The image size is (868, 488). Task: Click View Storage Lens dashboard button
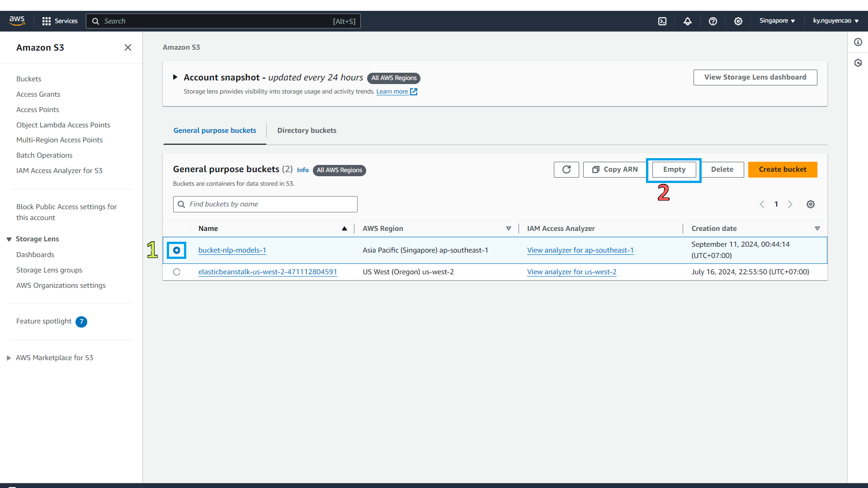[755, 77]
